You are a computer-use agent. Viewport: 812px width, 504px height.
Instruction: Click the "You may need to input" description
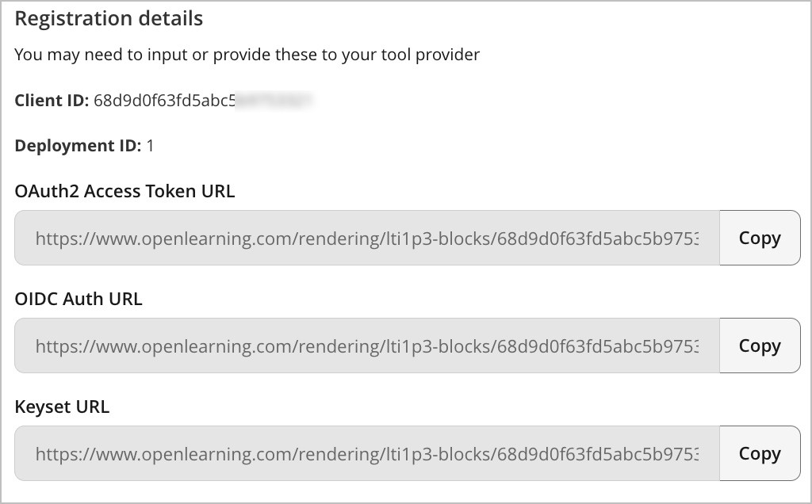[247, 55]
